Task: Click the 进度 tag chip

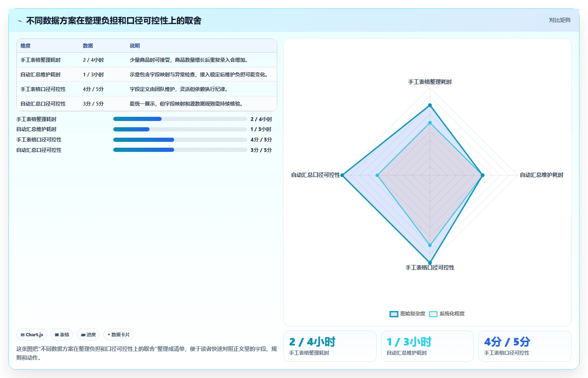Action: tap(88, 335)
